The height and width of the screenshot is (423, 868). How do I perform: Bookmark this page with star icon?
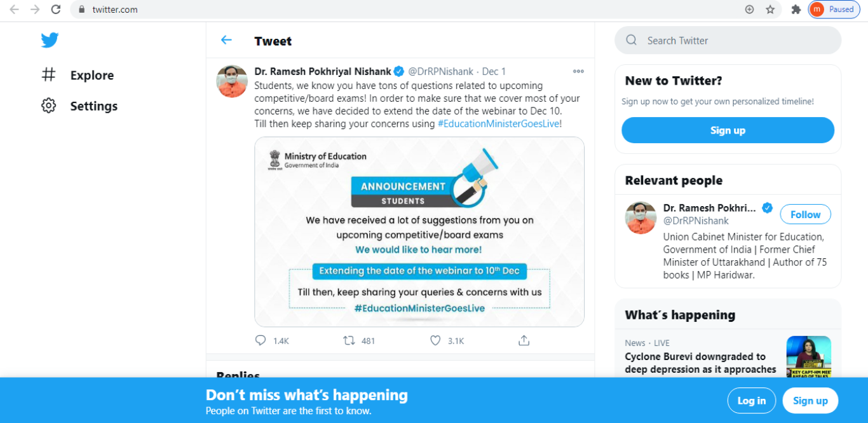(770, 10)
